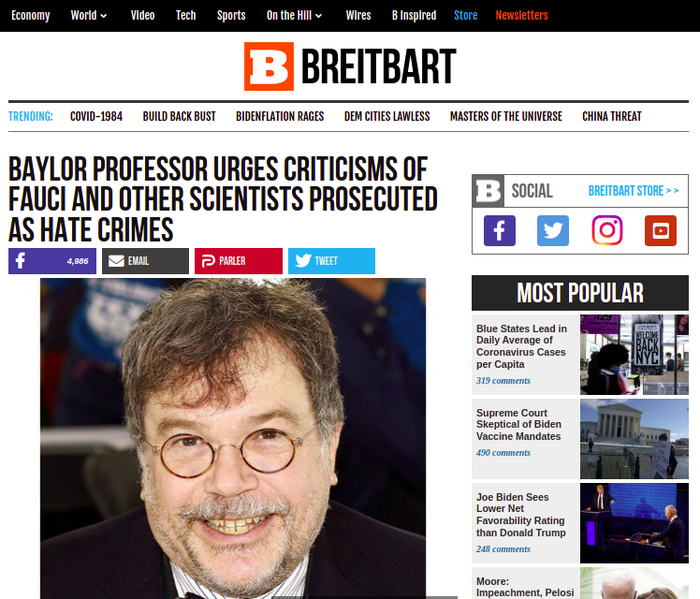Click the Biden-Trump debate thumbnail
Screen dimensions: 700x599
(x=634, y=523)
